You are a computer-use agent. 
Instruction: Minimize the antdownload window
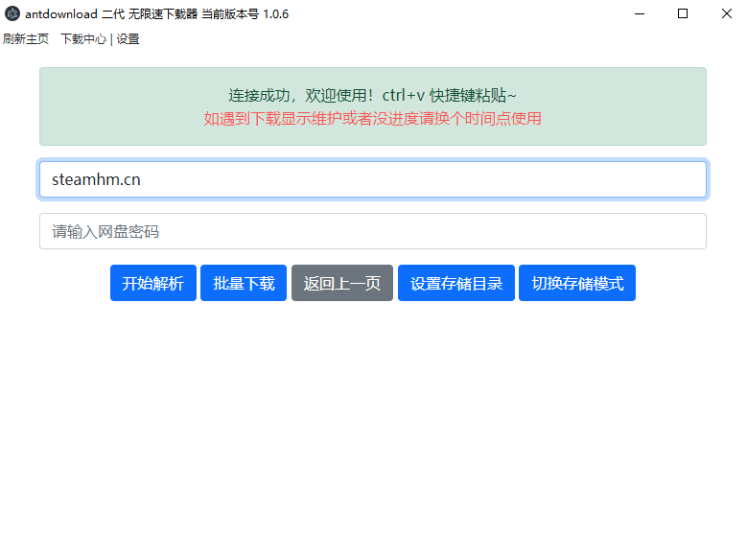coord(639,13)
